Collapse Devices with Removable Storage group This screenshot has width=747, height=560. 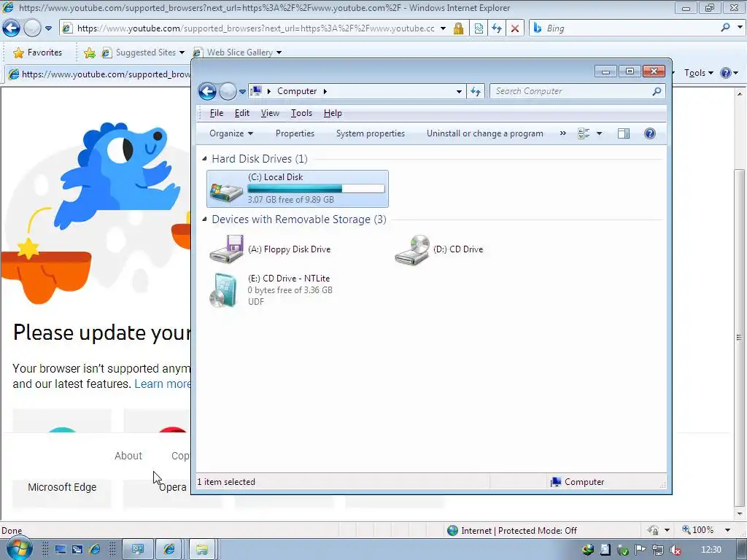[204, 219]
